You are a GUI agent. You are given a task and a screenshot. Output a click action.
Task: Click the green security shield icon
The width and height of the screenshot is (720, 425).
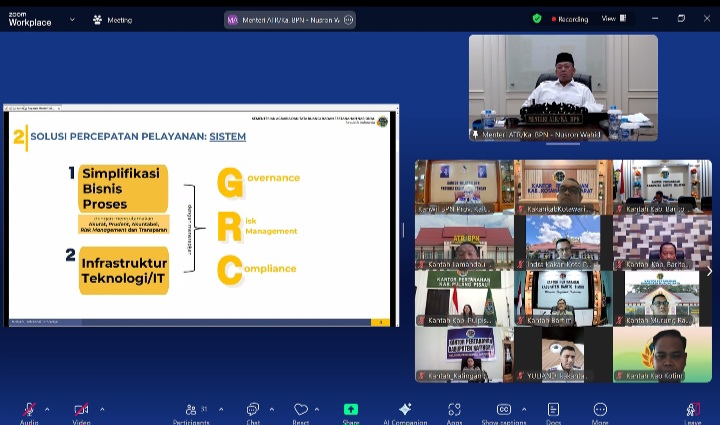[537, 19]
